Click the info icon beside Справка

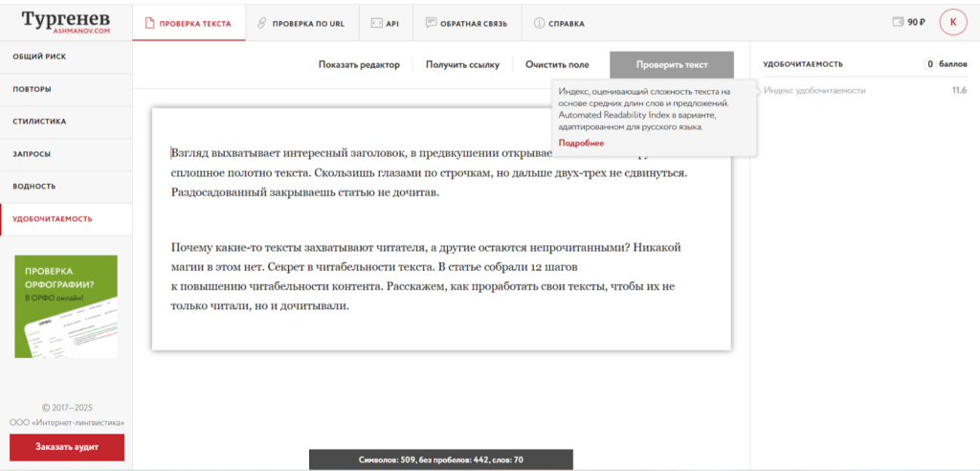(539, 23)
